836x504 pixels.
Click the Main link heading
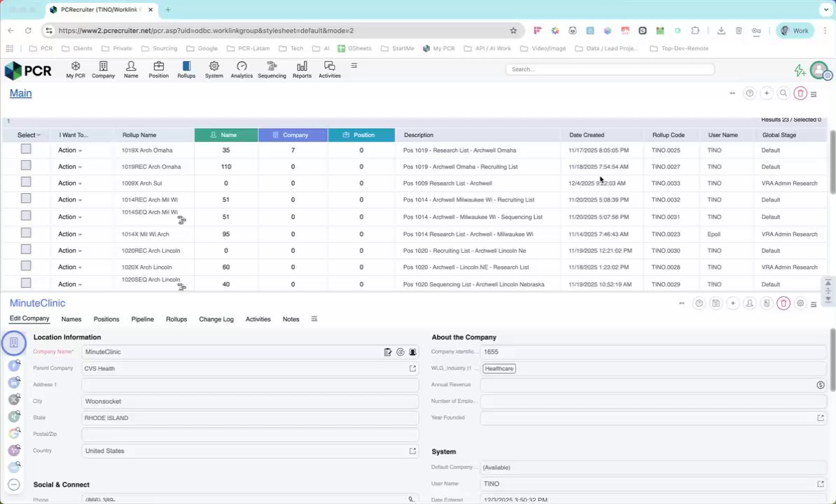[x=21, y=93]
